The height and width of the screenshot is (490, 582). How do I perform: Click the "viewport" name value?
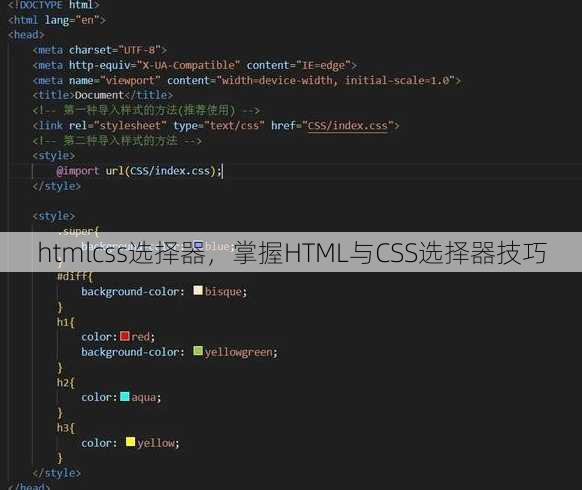click(130, 80)
